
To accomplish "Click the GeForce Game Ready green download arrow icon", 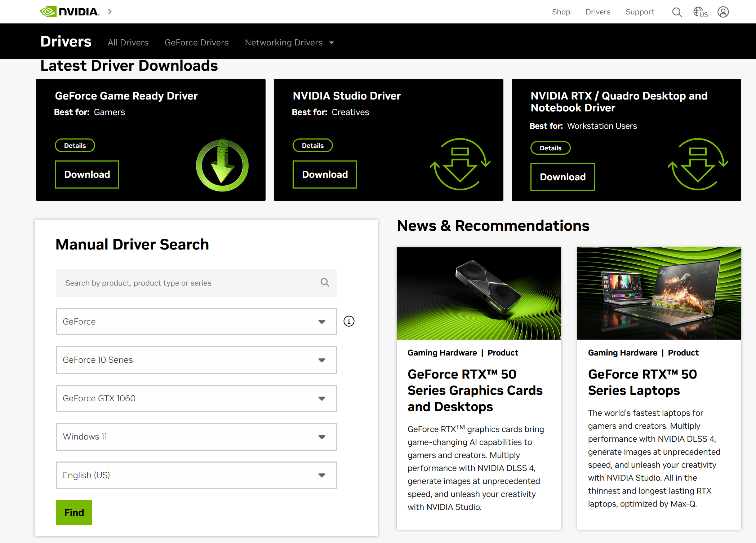I will 222,165.
